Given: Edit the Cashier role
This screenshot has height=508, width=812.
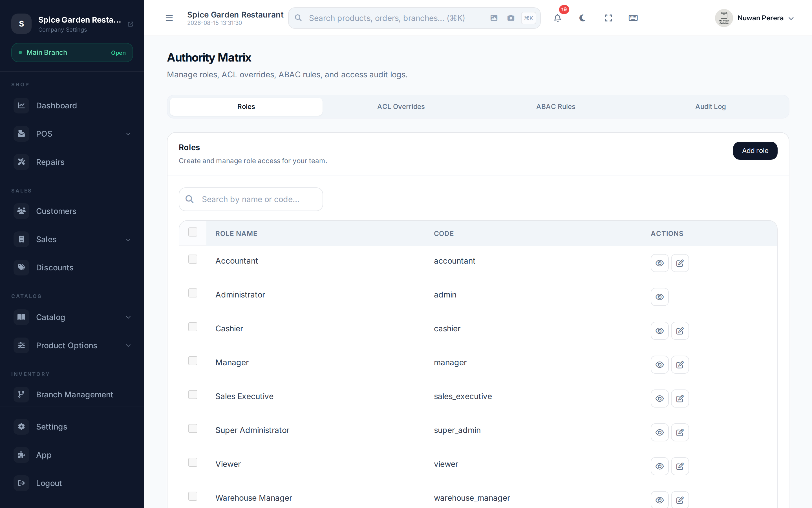Looking at the screenshot, I should point(680,331).
